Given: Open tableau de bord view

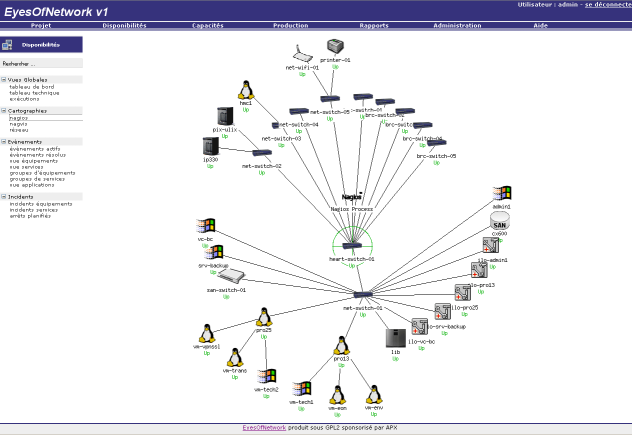Looking at the screenshot, I should pos(32,87).
